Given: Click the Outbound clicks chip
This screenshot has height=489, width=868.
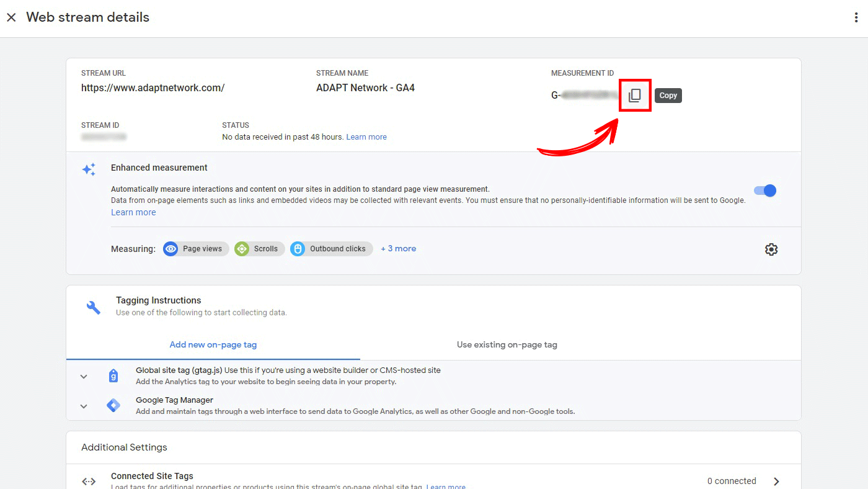Looking at the screenshot, I should click(x=332, y=249).
